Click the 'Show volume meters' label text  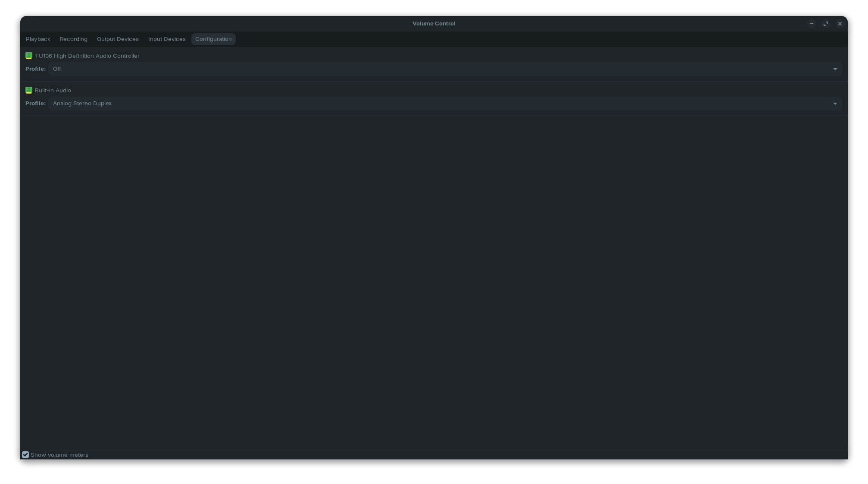coord(59,455)
